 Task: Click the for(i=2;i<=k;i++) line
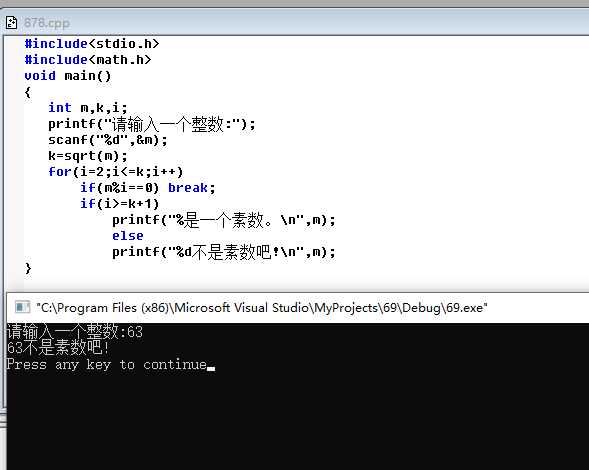point(116,172)
